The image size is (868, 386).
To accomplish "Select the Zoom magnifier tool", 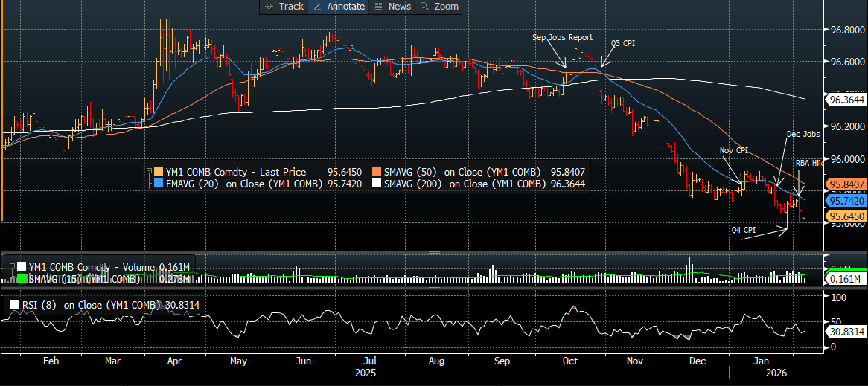I will [439, 7].
